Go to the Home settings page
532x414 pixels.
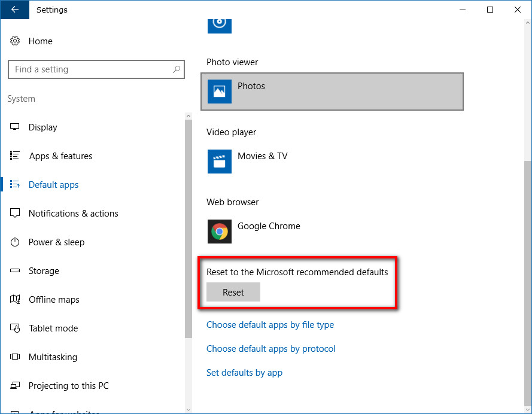click(x=41, y=41)
